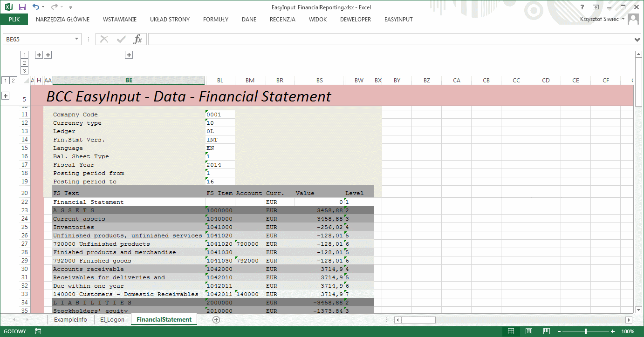The image size is (644, 337).
Task: Expand the first column outline plus button
Action: [x=39, y=55]
